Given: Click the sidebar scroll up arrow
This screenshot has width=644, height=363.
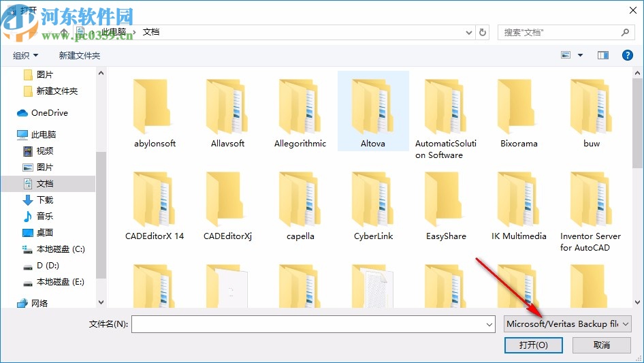Looking at the screenshot, I should coord(101,73).
